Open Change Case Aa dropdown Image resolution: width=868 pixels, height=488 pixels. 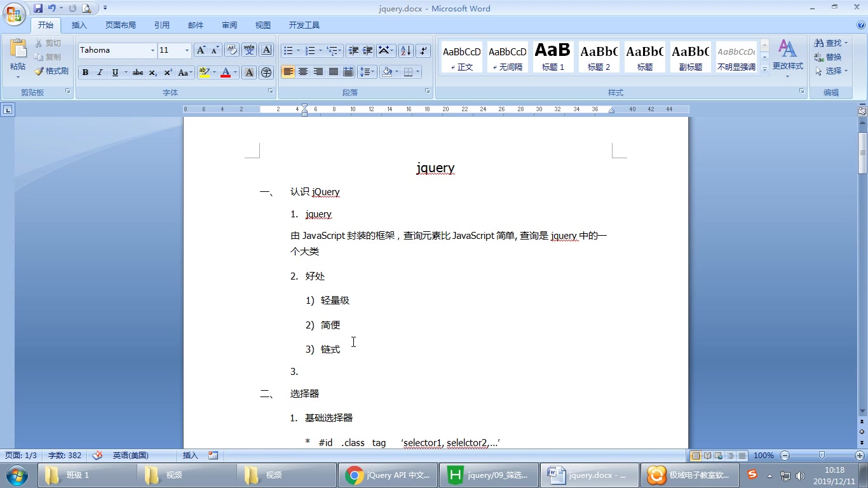[x=185, y=72]
